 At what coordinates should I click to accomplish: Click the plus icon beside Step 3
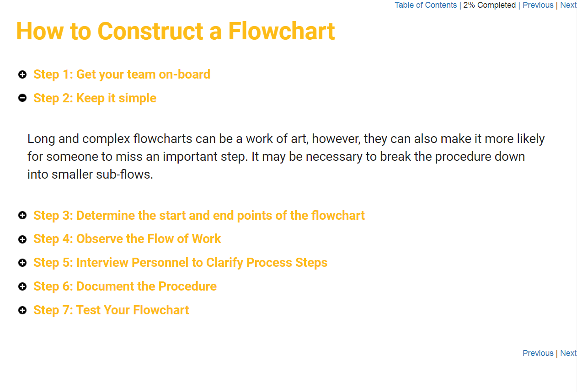pyautogui.click(x=22, y=216)
